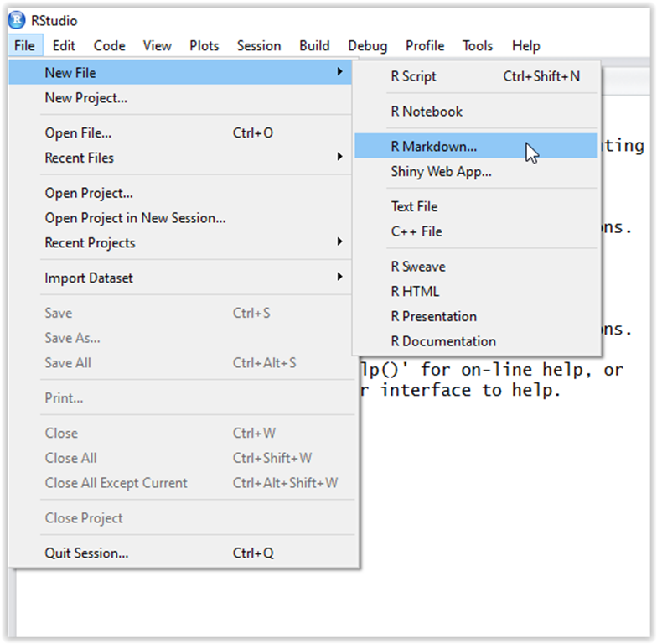Select New File menu entry

[x=179, y=72]
